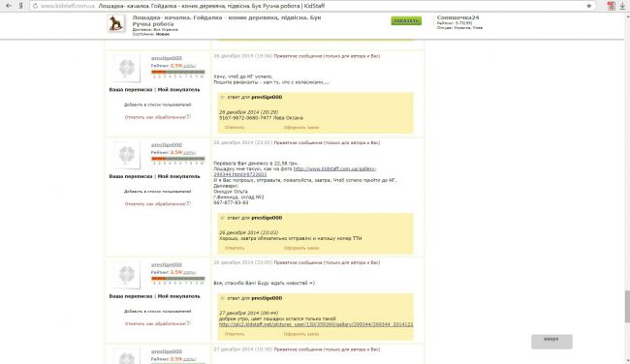This screenshot has height=364, width=630.
Task: Open the kidstaff.com.ua/gallery link in message
Action: click(x=295, y=171)
